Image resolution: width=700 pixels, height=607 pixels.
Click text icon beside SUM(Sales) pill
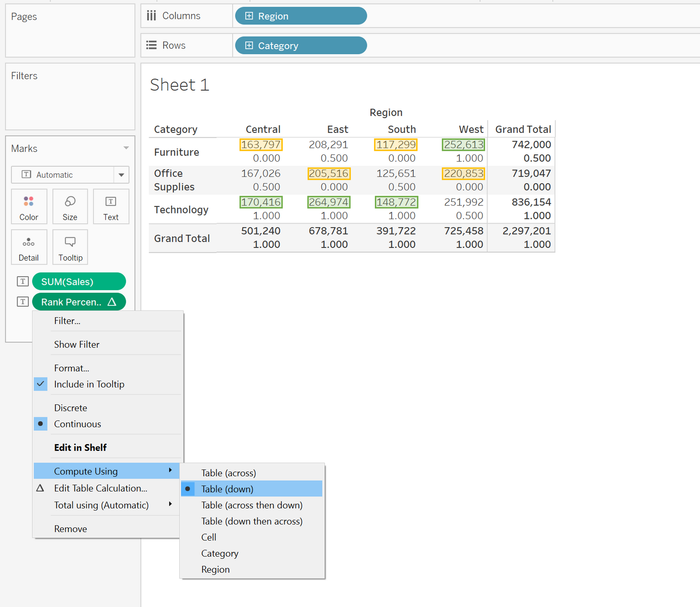pos(23,281)
